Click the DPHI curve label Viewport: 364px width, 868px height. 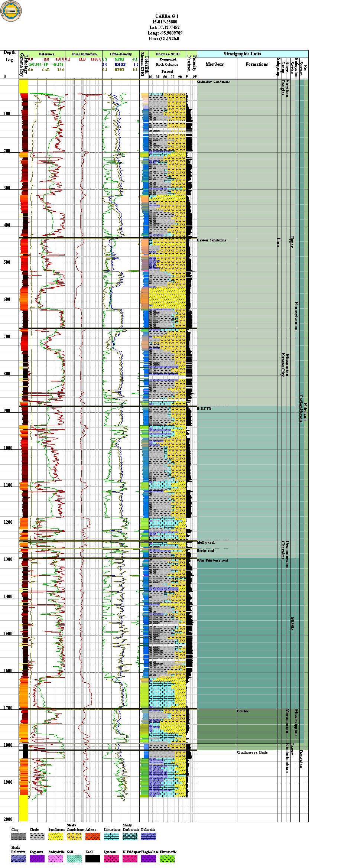119,69
